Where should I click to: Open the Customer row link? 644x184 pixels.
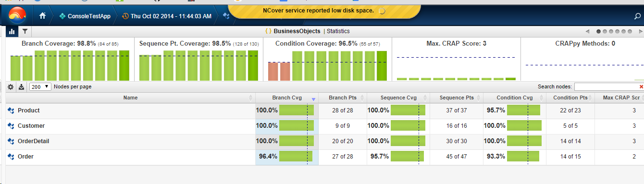tap(31, 126)
